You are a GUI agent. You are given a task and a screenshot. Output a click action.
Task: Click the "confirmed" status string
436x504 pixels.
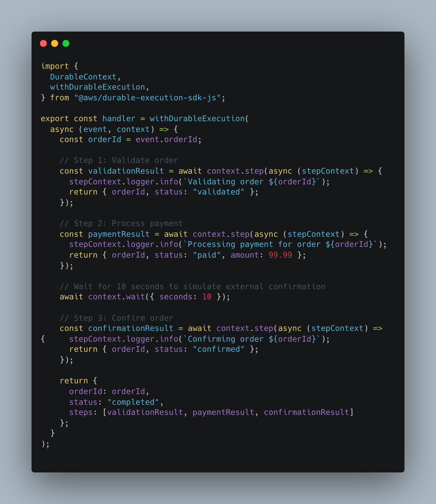219,349
